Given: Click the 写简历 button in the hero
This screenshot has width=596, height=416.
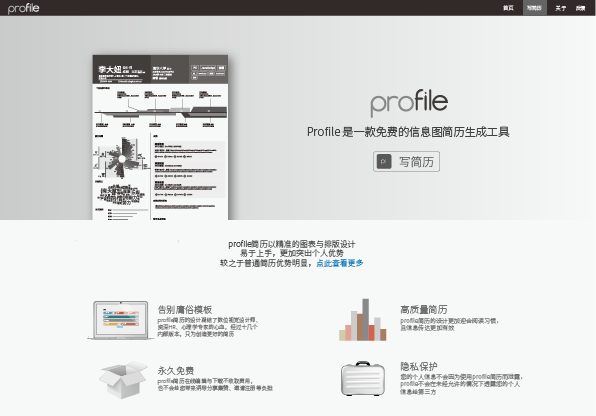Looking at the screenshot, I should pyautogui.click(x=406, y=162).
